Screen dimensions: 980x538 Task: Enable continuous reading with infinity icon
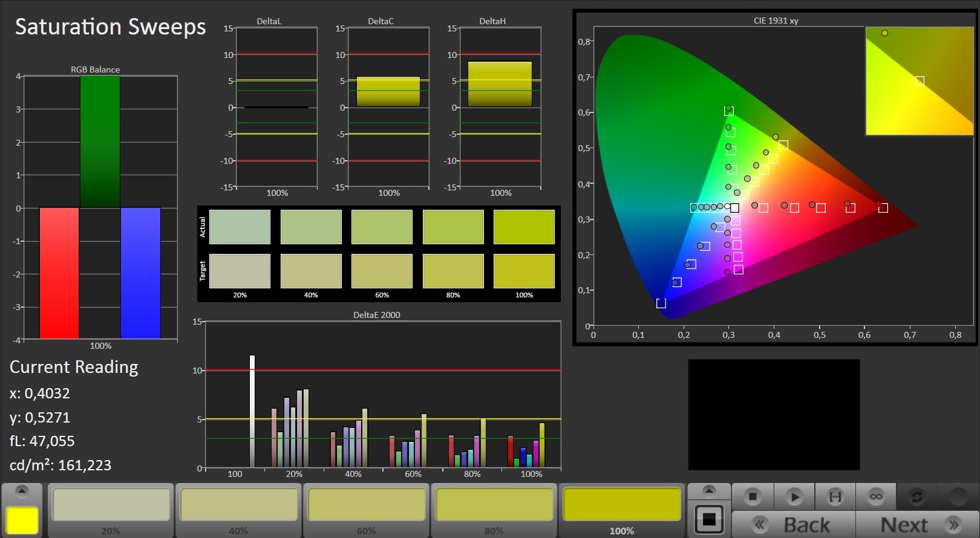point(876,497)
